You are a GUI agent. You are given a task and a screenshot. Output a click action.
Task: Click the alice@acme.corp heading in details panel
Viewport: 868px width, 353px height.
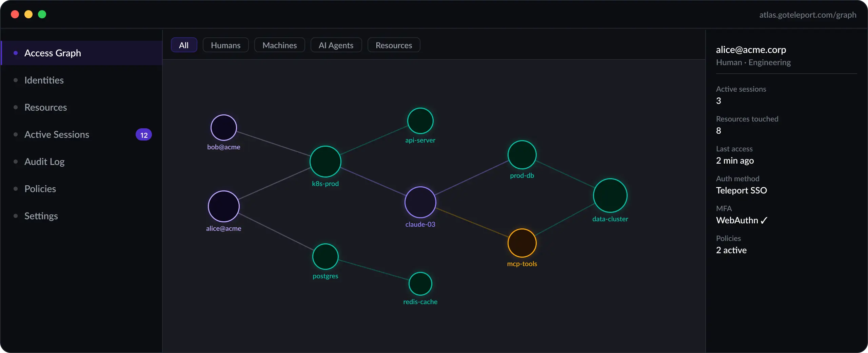751,50
